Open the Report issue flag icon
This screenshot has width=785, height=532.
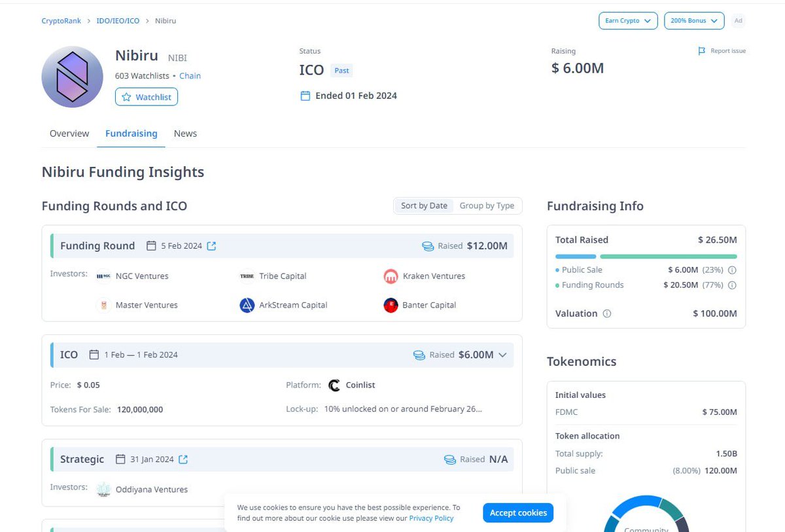[702, 51]
